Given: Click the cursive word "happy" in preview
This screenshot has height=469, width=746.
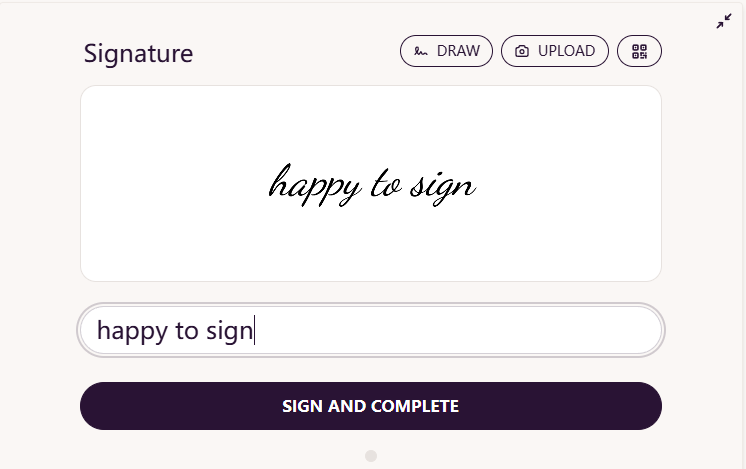Looking at the screenshot, I should [315, 185].
